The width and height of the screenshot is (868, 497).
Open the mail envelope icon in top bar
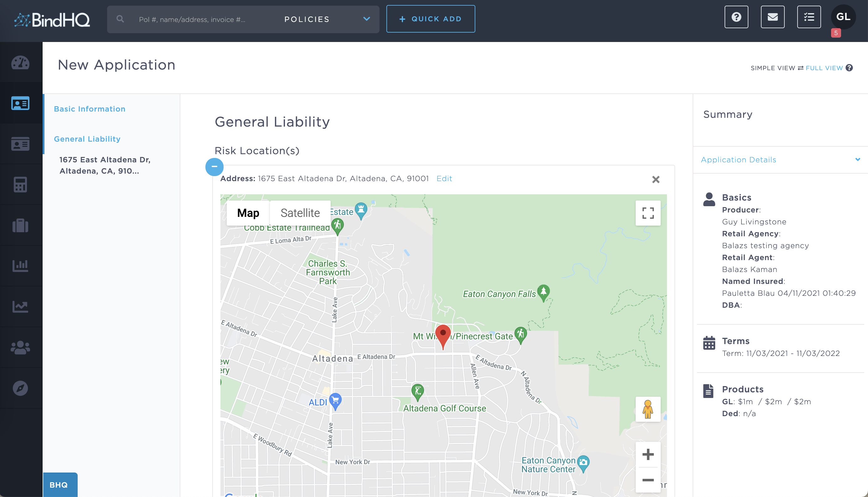coord(773,17)
